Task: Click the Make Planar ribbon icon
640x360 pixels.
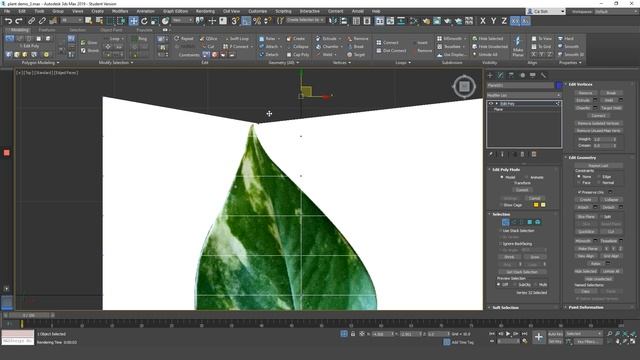Action: [x=518, y=46]
